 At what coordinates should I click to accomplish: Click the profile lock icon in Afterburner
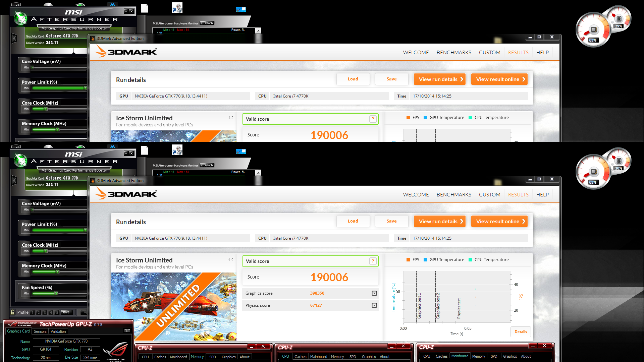[13, 312]
